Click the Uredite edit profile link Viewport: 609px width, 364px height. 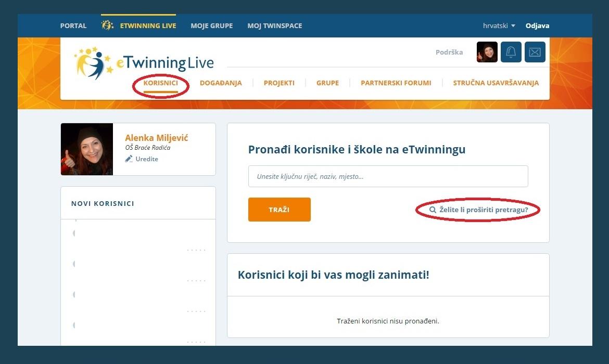click(147, 159)
